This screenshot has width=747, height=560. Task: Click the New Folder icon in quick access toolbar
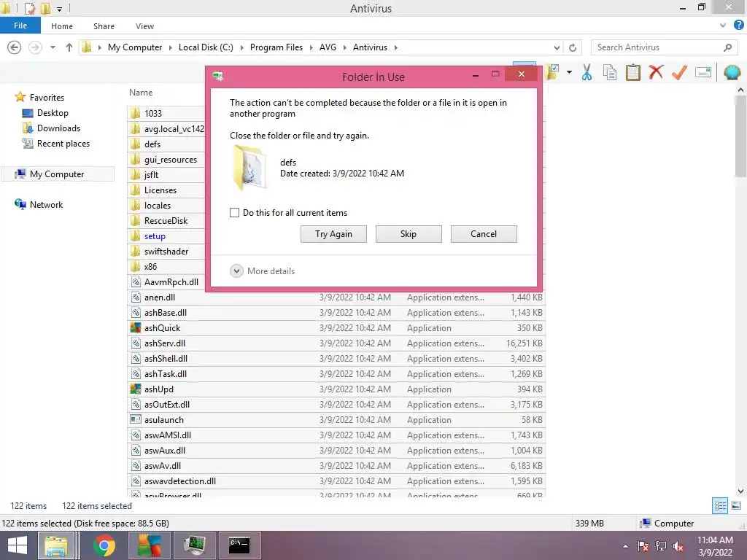[x=45, y=8]
